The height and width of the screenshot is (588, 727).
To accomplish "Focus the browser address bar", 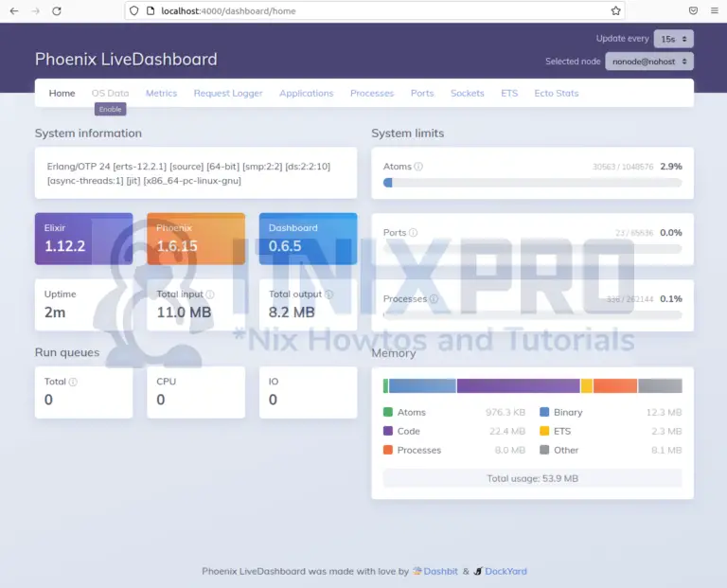I will click(x=379, y=10).
